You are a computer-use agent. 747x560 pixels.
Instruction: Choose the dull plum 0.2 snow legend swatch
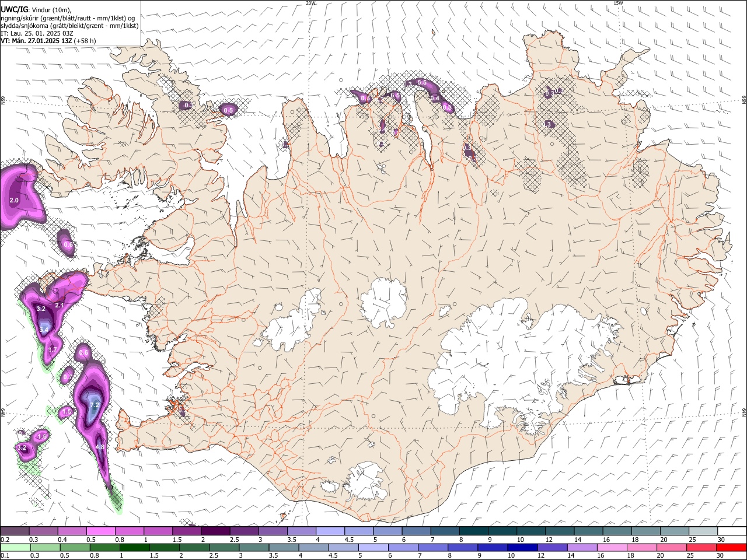pyautogui.click(x=15, y=531)
